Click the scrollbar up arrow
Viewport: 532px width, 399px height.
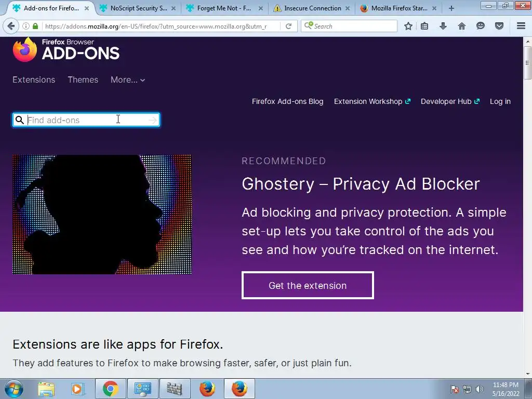tap(528, 42)
